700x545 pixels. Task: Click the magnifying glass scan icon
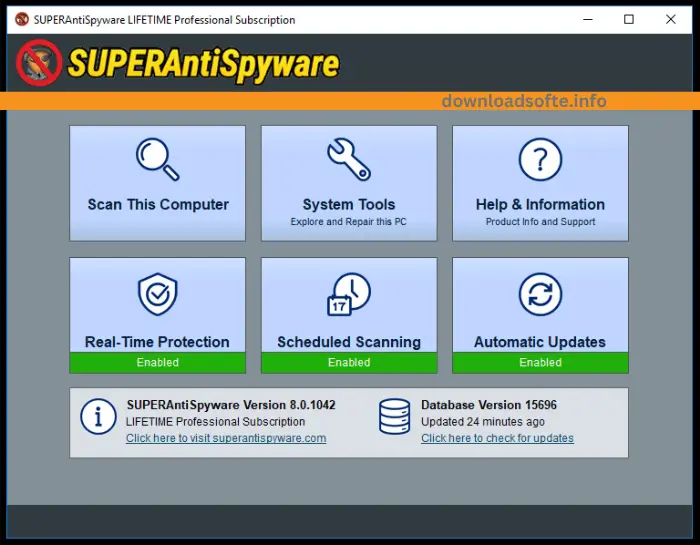[x=158, y=159]
